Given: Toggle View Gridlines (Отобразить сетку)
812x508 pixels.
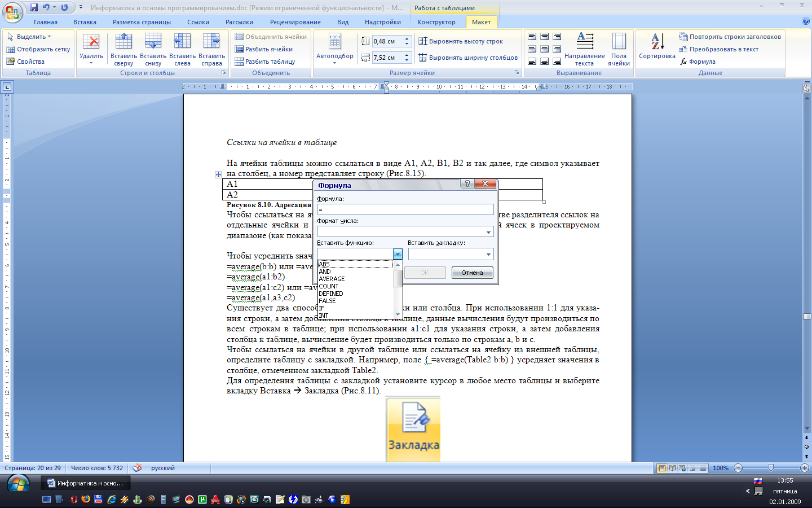Looking at the screenshot, I should tap(38, 49).
